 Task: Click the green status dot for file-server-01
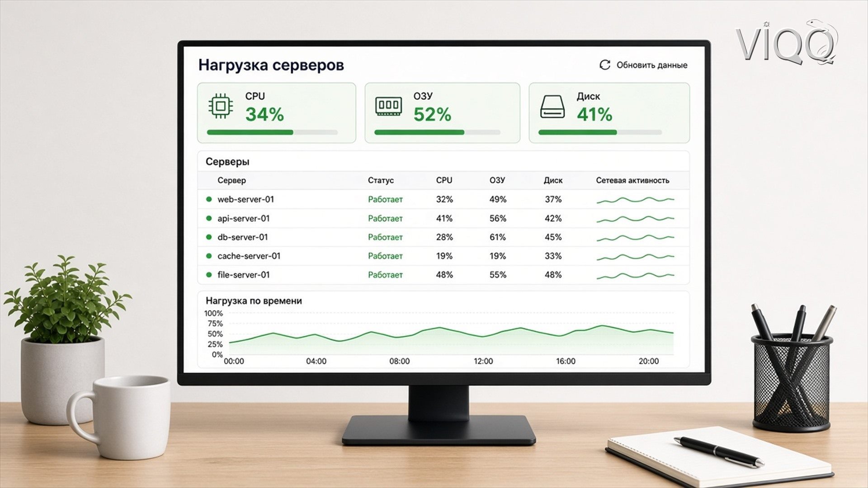click(209, 275)
